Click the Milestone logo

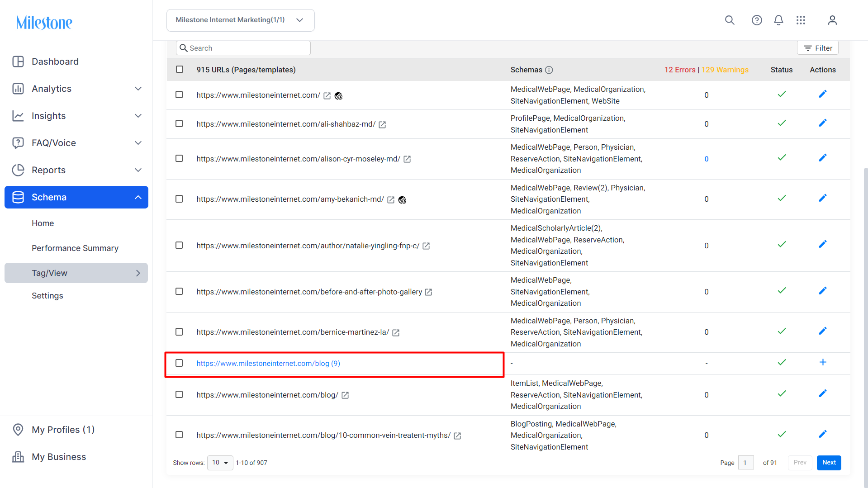[x=44, y=22]
